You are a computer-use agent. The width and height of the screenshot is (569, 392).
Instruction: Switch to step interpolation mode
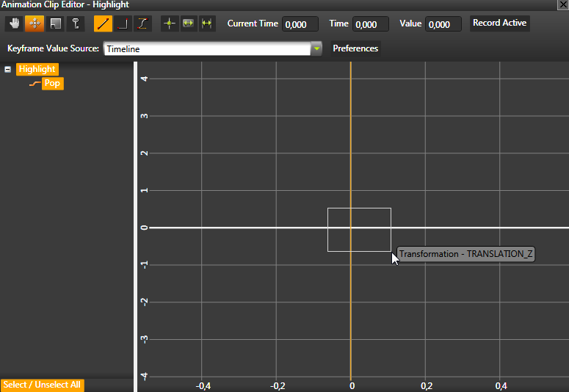click(123, 23)
